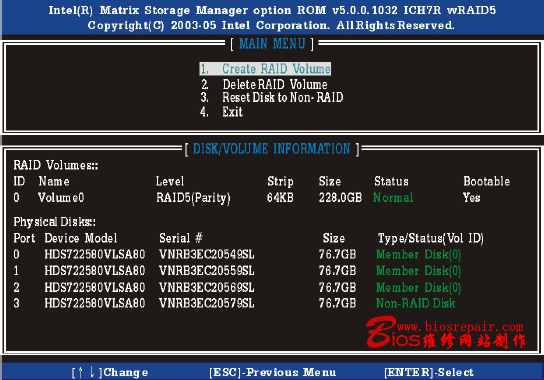Click the ESC Previous Menu hint
The width and height of the screenshot is (544, 380).
pos(273,372)
